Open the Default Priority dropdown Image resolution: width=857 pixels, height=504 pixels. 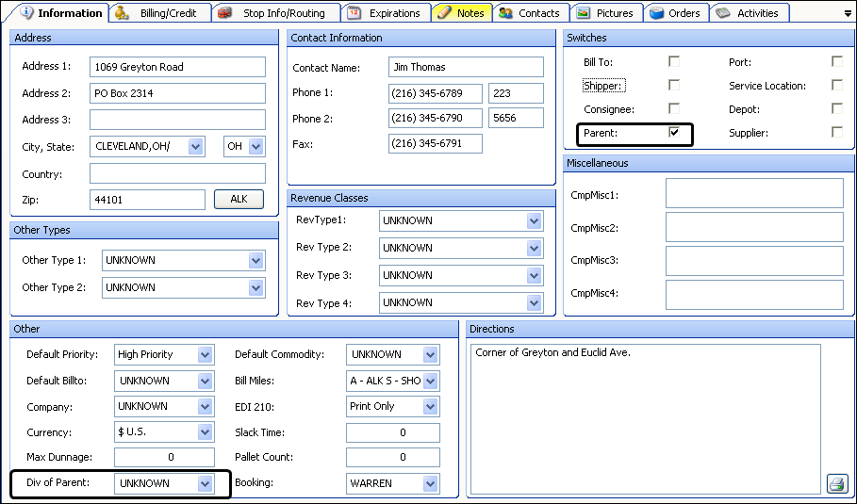point(205,355)
